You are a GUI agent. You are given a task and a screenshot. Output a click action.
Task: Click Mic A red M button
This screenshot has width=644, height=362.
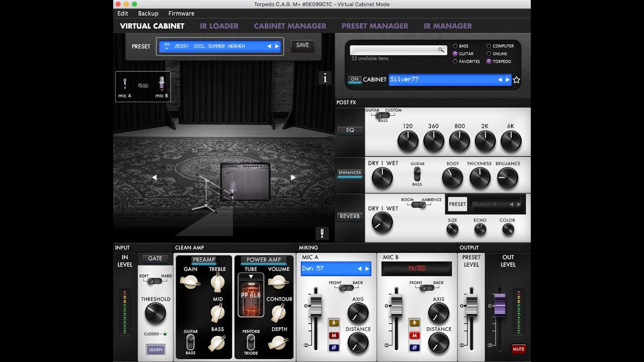pyautogui.click(x=333, y=335)
